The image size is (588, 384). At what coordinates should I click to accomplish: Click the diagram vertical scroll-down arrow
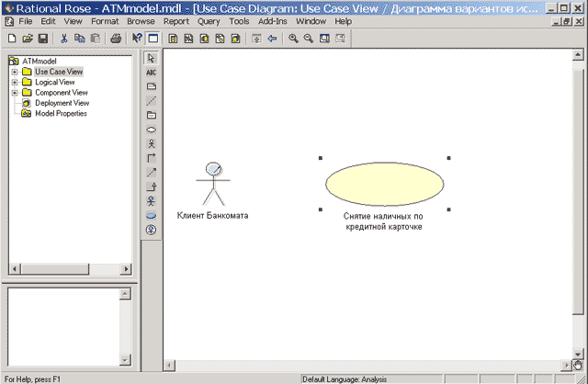(578, 354)
